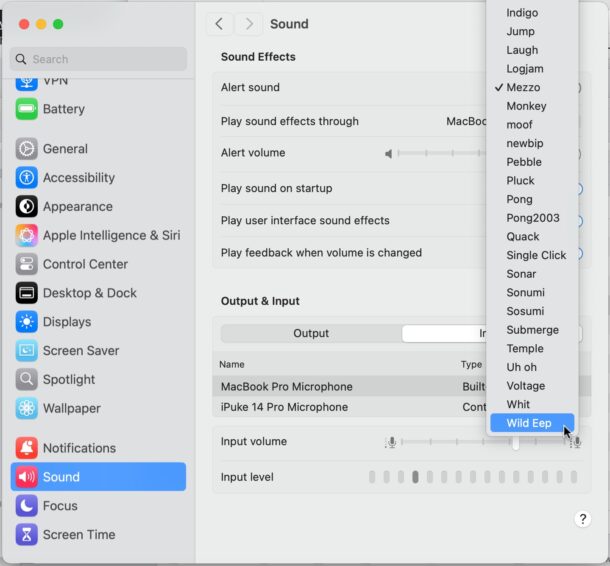Open Apple Intelligence & Siri icon
Screen dimensions: 610x566
26,236
